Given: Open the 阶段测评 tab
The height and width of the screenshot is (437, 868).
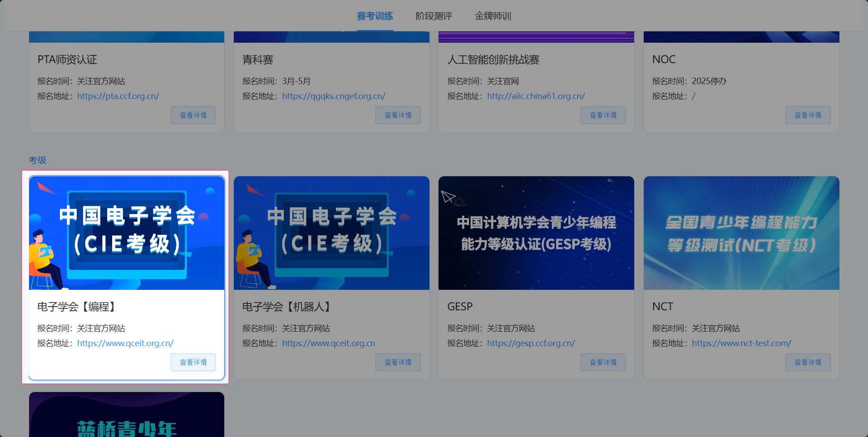Looking at the screenshot, I should click(434, 16).
